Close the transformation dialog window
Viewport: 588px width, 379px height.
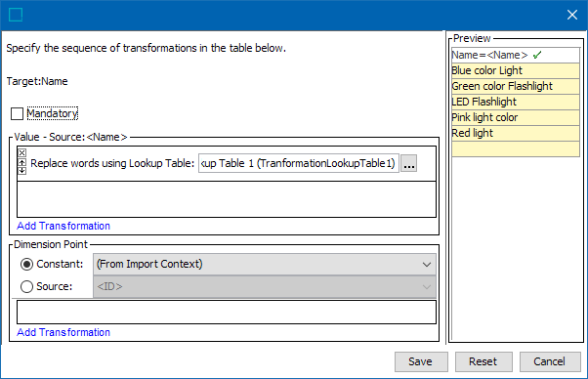coord(571,15)
